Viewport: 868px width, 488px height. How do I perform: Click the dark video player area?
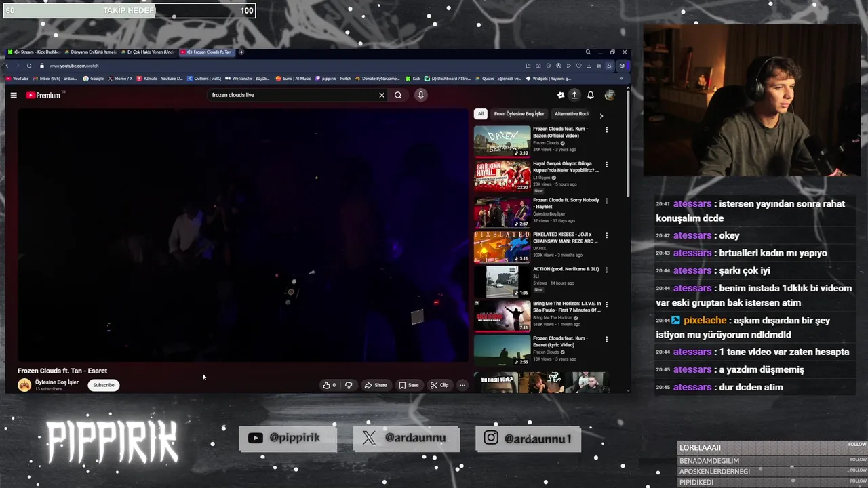243,235
